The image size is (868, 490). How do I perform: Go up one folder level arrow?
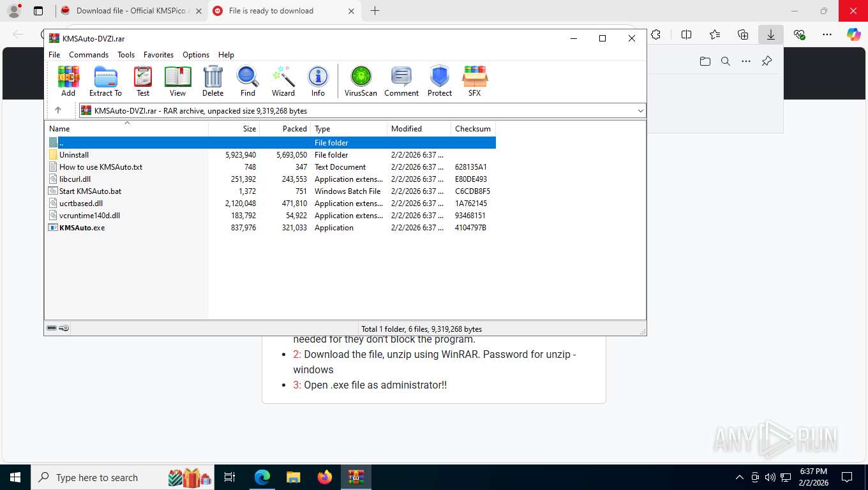58,110
